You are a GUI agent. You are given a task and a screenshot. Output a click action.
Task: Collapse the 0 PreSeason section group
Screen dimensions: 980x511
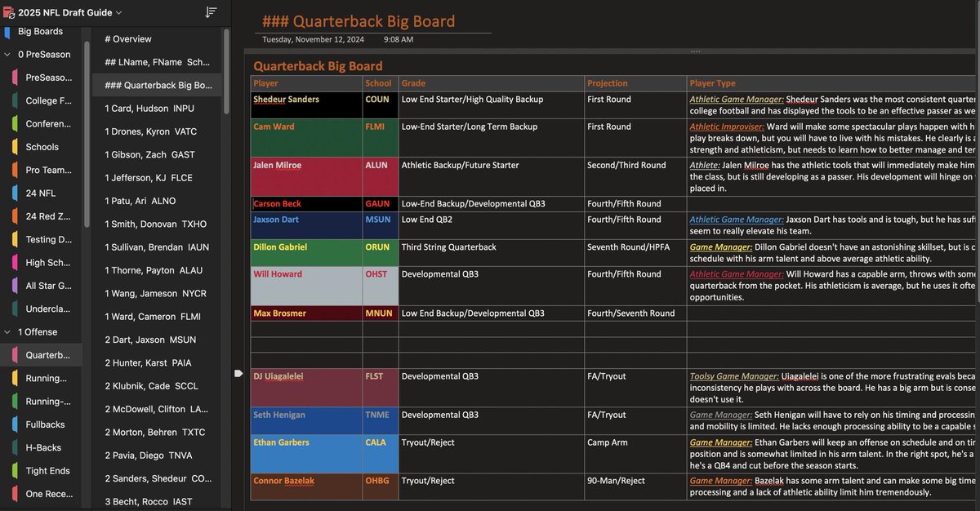[9, 54]
